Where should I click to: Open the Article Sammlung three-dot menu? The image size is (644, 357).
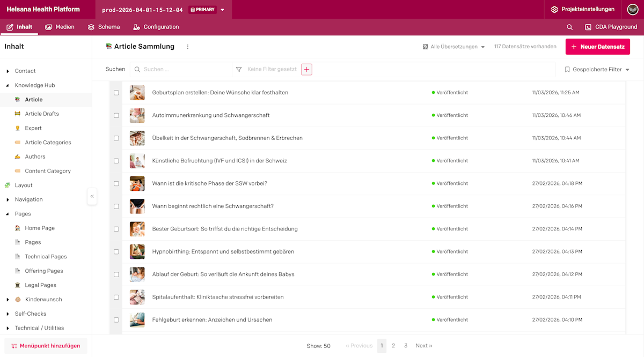[x=188, y=47]
